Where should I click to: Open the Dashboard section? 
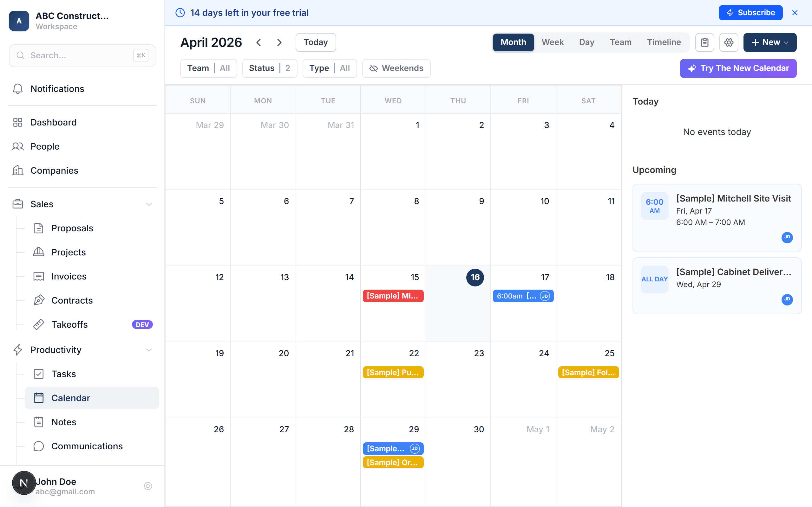coord(53,122)
